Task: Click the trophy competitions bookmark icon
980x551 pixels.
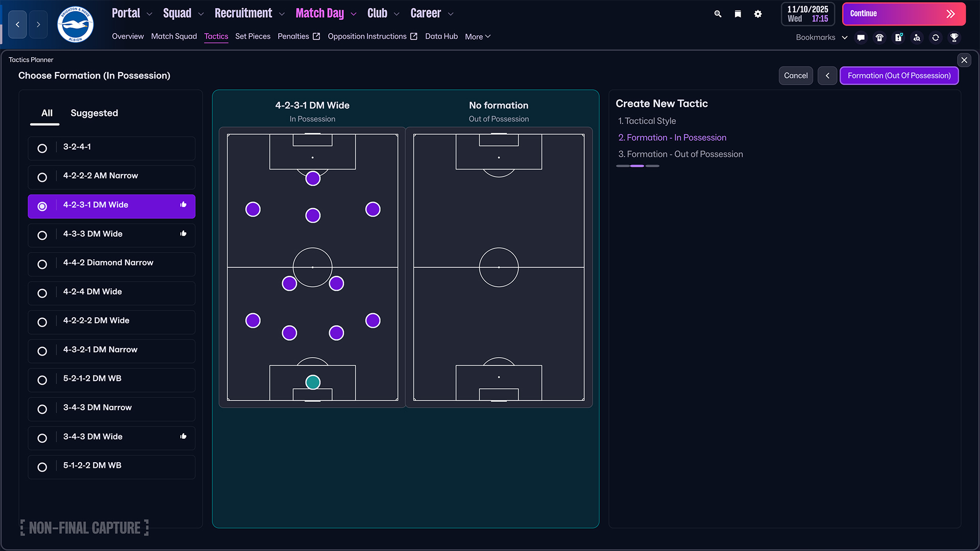Action: [954, 37]
